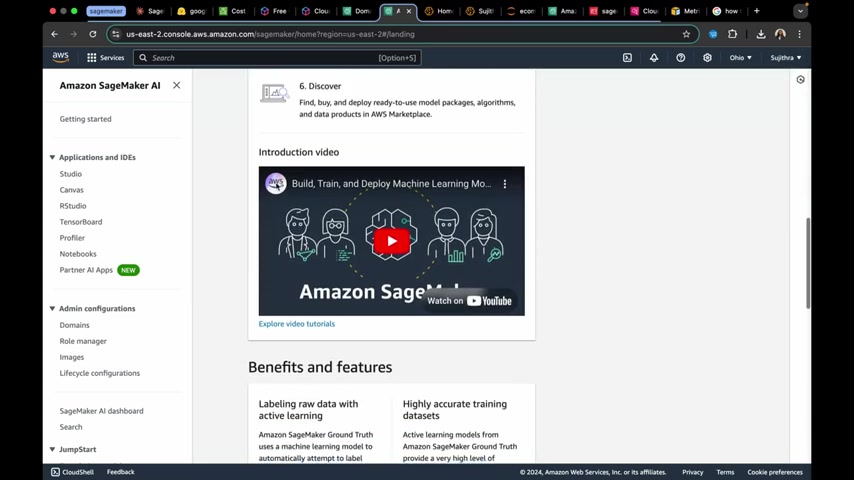This screenshot has height=480, width=854.
Task: Open a new browser tab
Action: [x=757, y=11]
